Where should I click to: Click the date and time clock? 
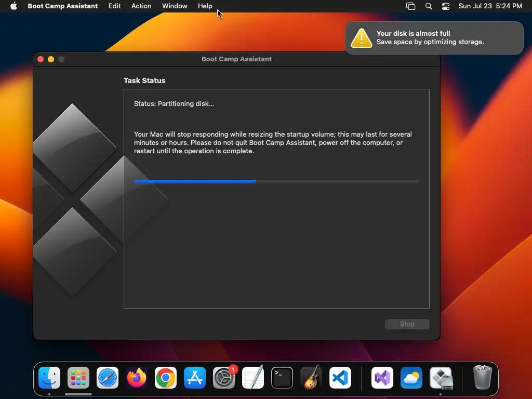pyautogui.click(x=490, y=6)
